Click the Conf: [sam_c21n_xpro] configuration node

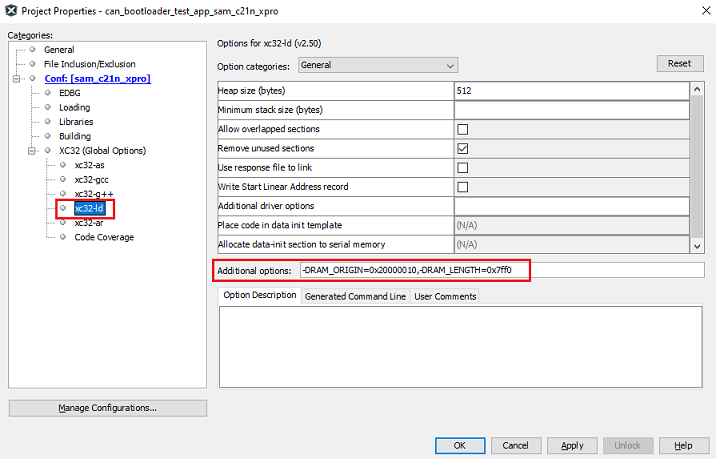click(97, 78)
